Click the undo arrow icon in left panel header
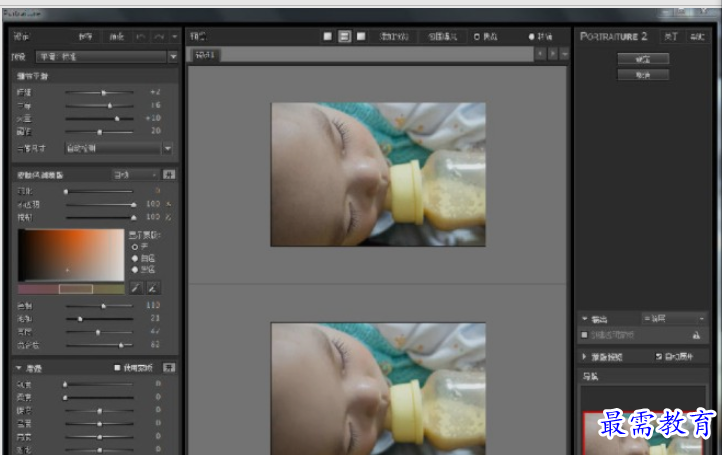Screen dimensions: 722x455 point(141,36)
